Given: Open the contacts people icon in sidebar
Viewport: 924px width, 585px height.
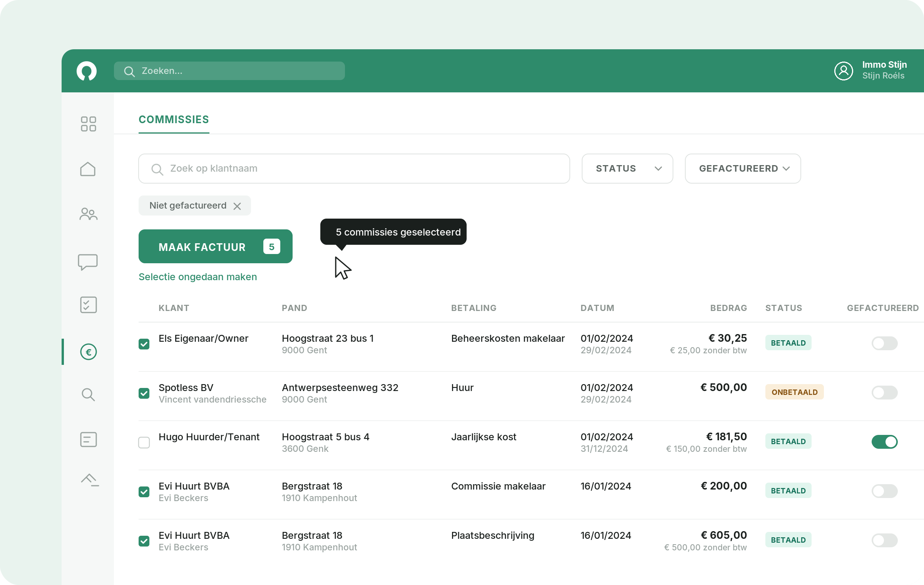Looking at the screenshot, I should (x=89, y=214).
